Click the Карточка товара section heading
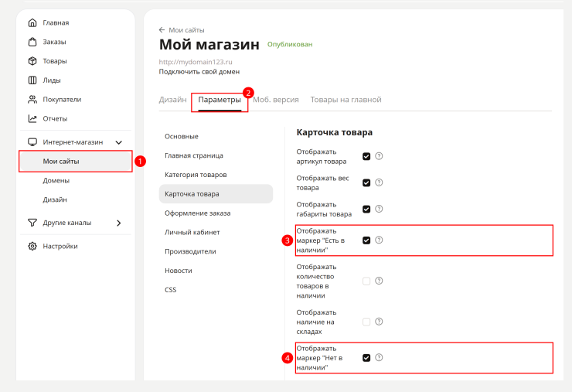The height and width of the screenshot is (392, 572). pyautogui.click(x=335, y=132)
